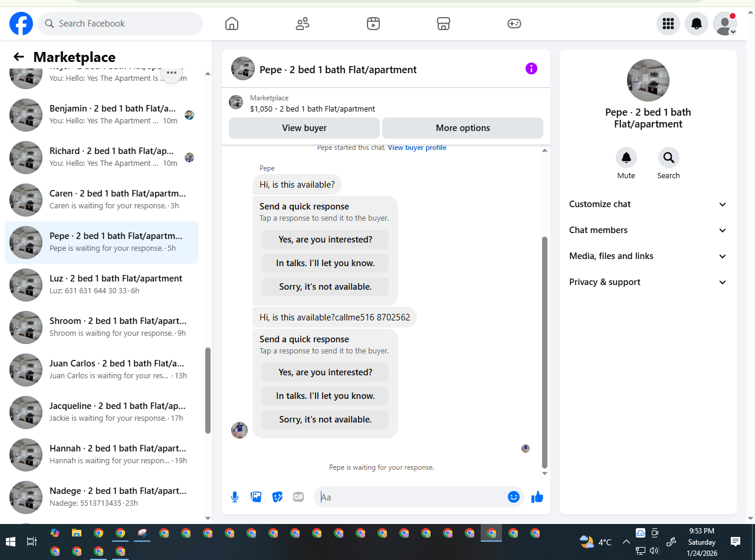
Task: Click Pepe's avatar beside the last message
Action: pyautogui.click(x=239, y=430)
